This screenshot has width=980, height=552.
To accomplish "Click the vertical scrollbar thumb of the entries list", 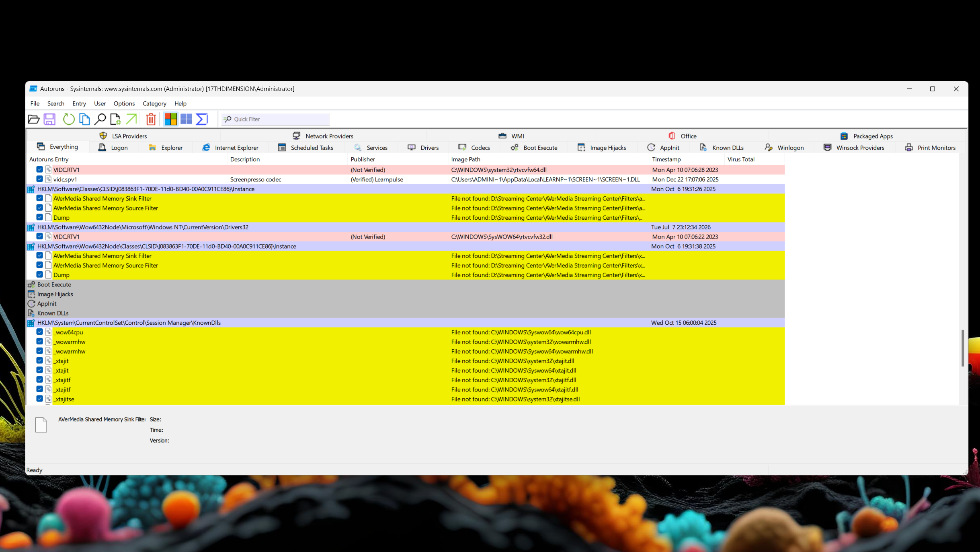I will pyautogui.click(x=963, y=348).
